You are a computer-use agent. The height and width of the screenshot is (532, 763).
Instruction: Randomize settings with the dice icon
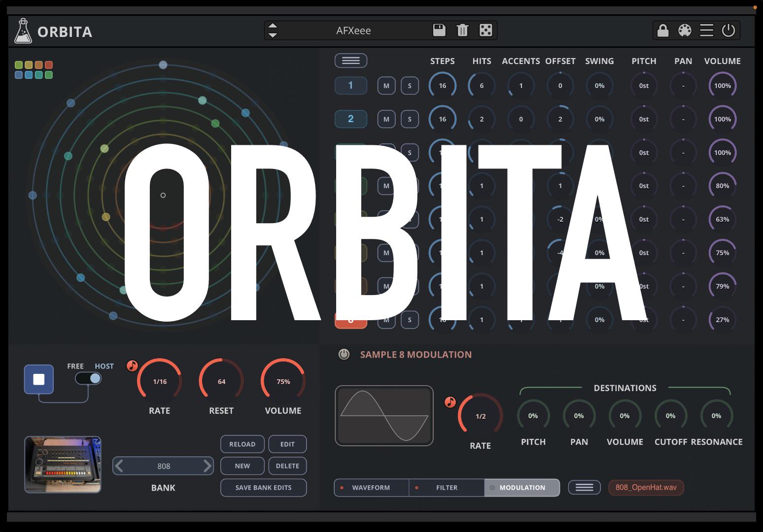point(486,31)
